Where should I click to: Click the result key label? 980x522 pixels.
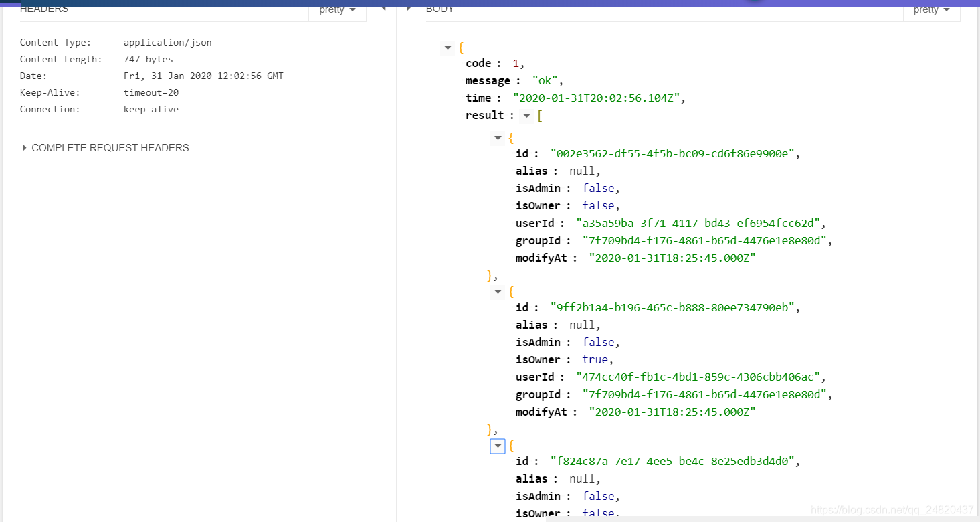pyautogui.click(x=485, y=116)
